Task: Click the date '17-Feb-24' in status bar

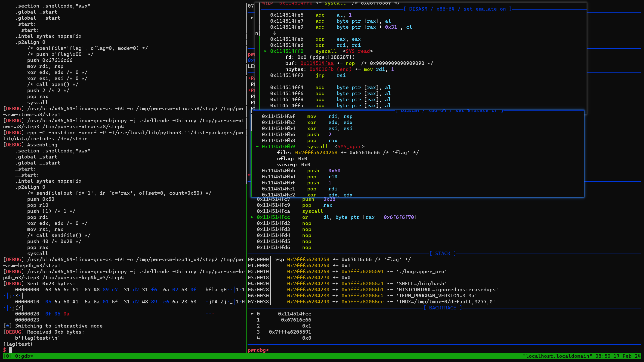Action: [x=627, y=356]
